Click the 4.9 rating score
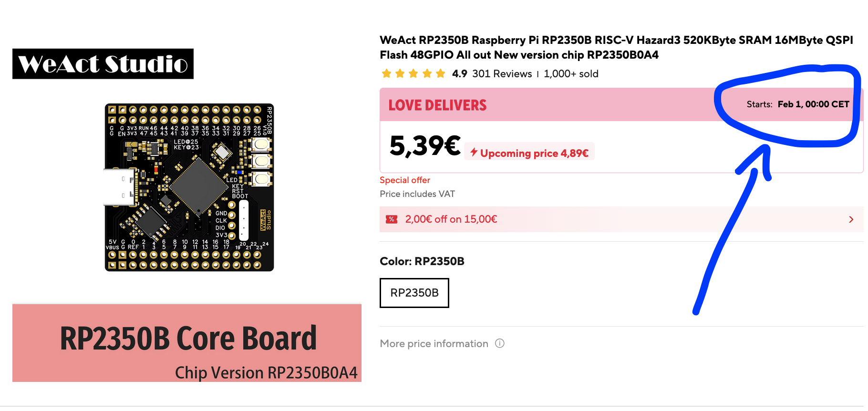 pyautogui.click(x=459, y=74)
